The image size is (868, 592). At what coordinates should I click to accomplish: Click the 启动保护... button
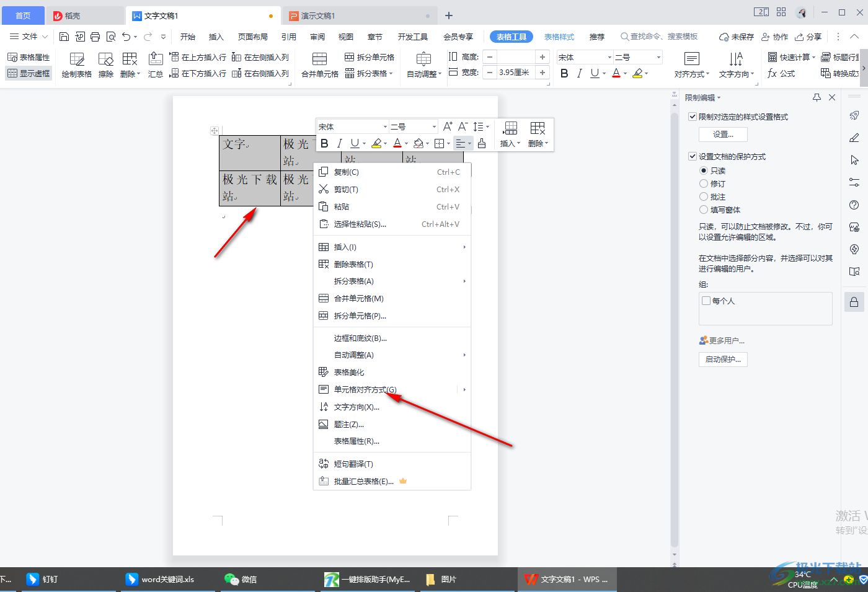[x=723, y=359]
